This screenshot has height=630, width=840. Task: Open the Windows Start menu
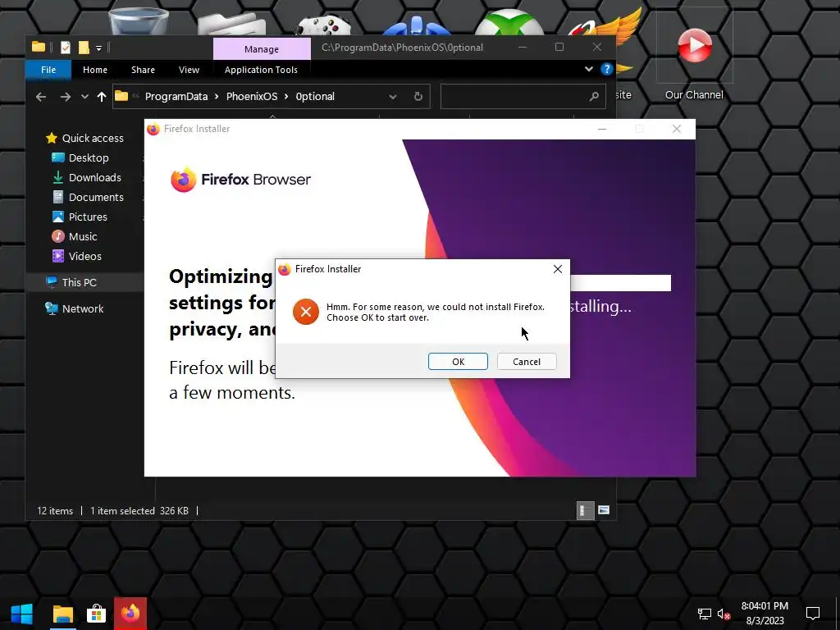(22, 614)
